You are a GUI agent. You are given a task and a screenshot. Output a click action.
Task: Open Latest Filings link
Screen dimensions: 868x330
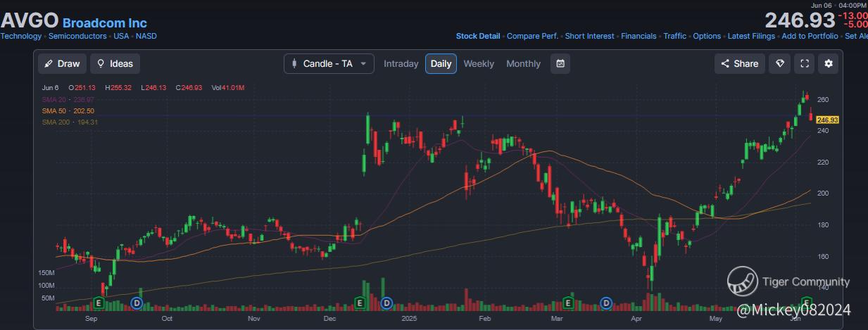pyautogui.click(x=751, y=36)
